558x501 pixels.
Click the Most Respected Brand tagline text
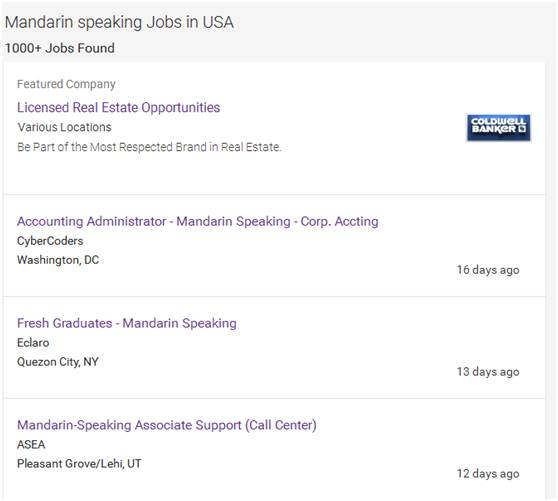[149, 147]
